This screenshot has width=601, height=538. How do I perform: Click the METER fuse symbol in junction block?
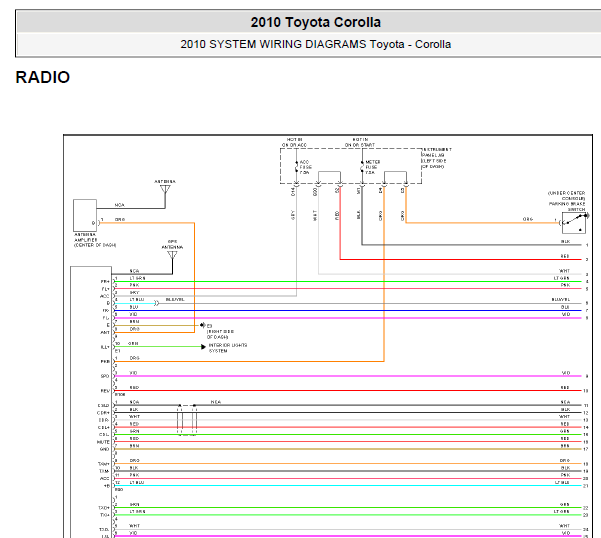(362, 167)
